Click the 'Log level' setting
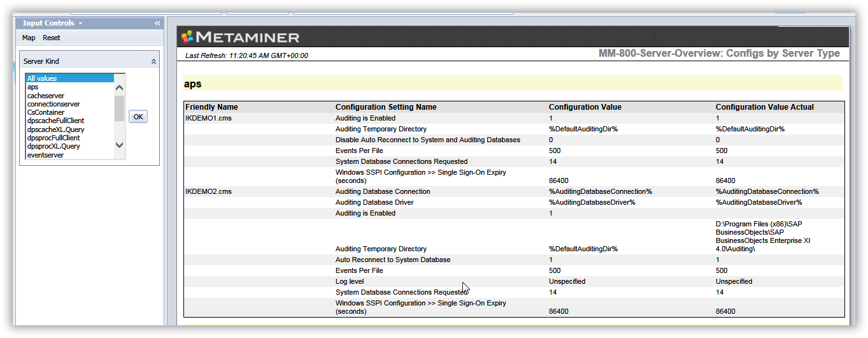The height and width of the screenshot is (338, 868). [350, 281]
